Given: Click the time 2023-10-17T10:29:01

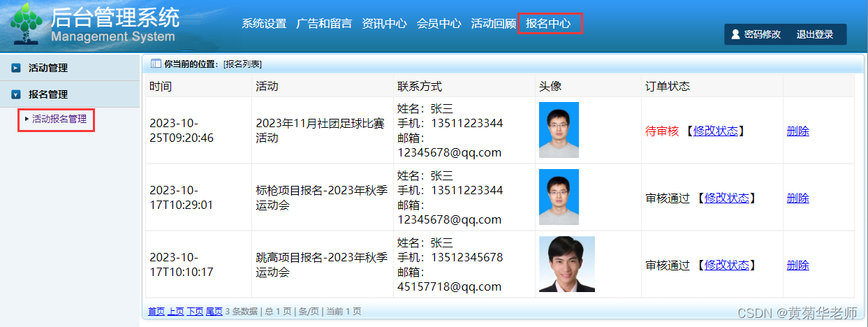Looking at the screenshot, I should pos(182,198).
